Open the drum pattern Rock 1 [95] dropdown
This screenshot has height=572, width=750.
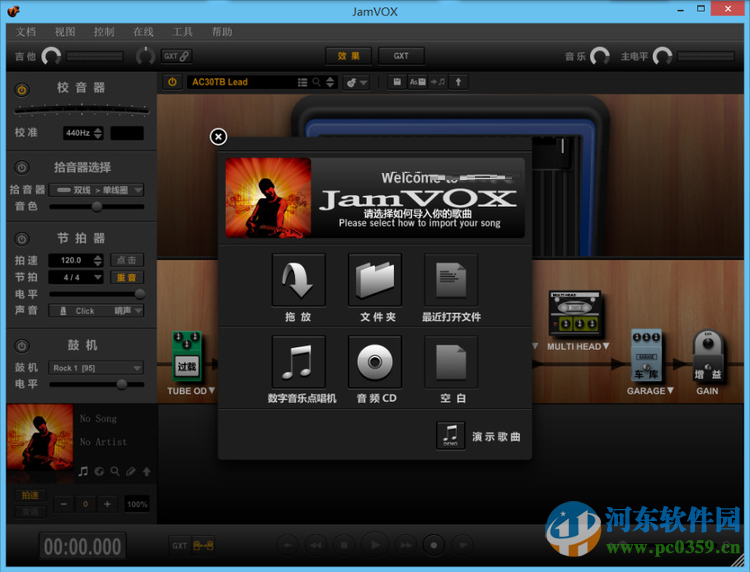pos(96,368)
